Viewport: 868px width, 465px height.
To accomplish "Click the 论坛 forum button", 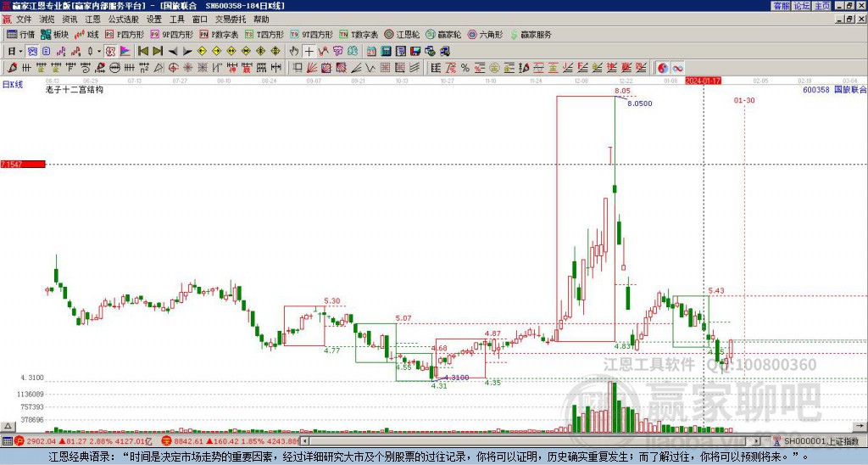I will coord(802,6).
